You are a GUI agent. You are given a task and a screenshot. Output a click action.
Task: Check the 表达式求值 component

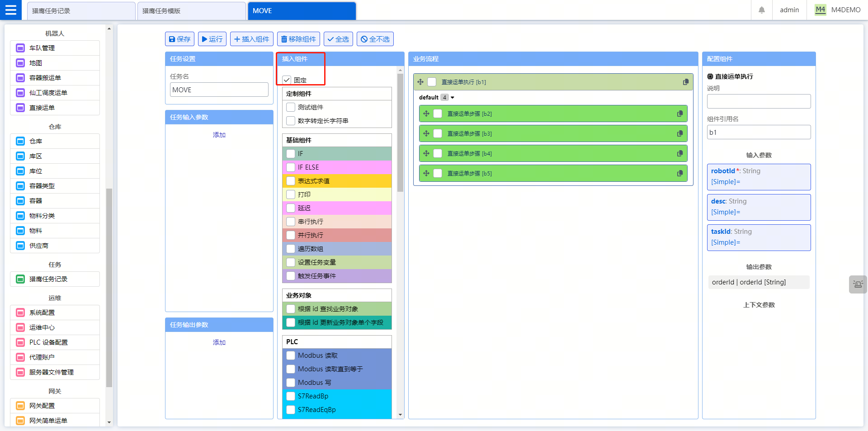[291, 181]
